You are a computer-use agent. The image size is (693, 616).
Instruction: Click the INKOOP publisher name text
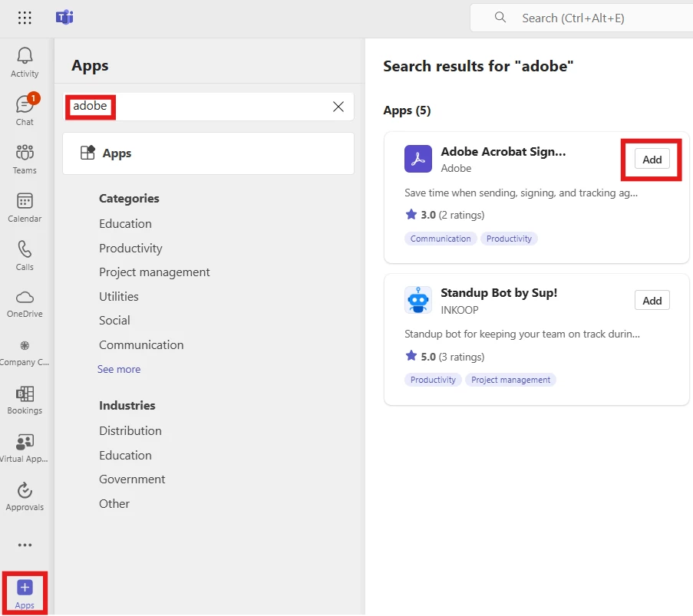(x=460, y=310)
